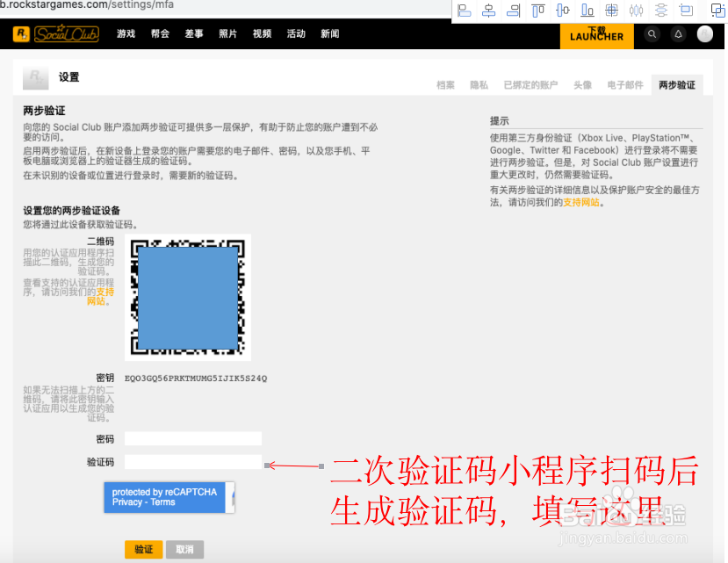728x563 pixels.
Task: Click the LAUNCHER download button
Action: pyautogui.click(x=596, y=36)
